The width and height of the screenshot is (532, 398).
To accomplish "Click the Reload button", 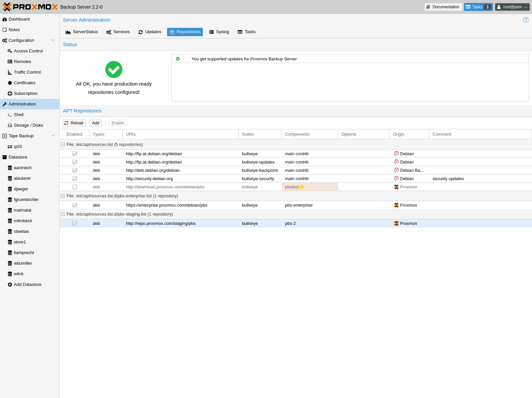I will click(74, 123).
